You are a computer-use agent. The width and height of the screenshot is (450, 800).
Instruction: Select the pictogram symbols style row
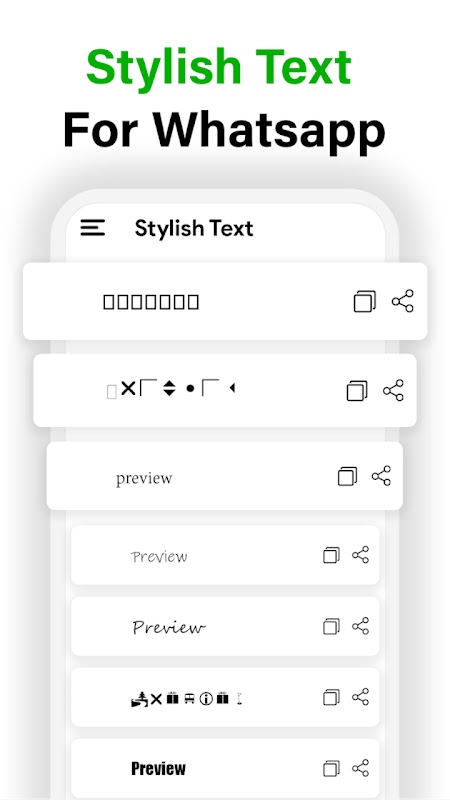click(x=225, y=697)
